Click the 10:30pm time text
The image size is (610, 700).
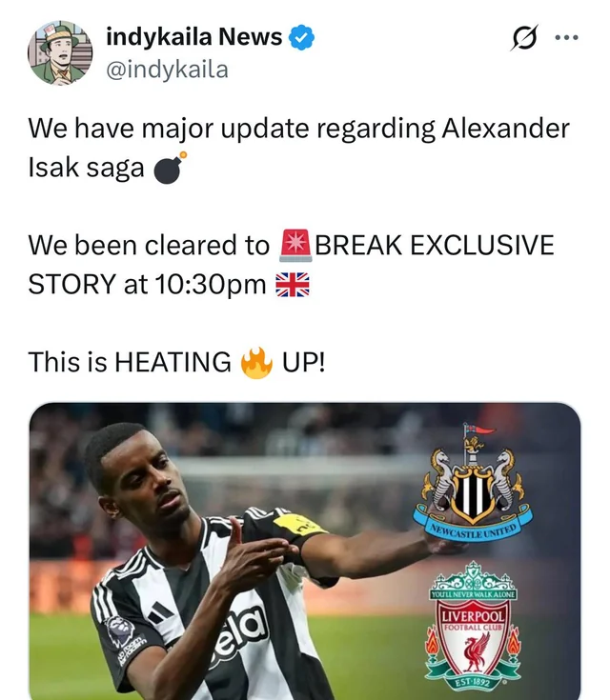pyautogui.click(x=211, y=285)
